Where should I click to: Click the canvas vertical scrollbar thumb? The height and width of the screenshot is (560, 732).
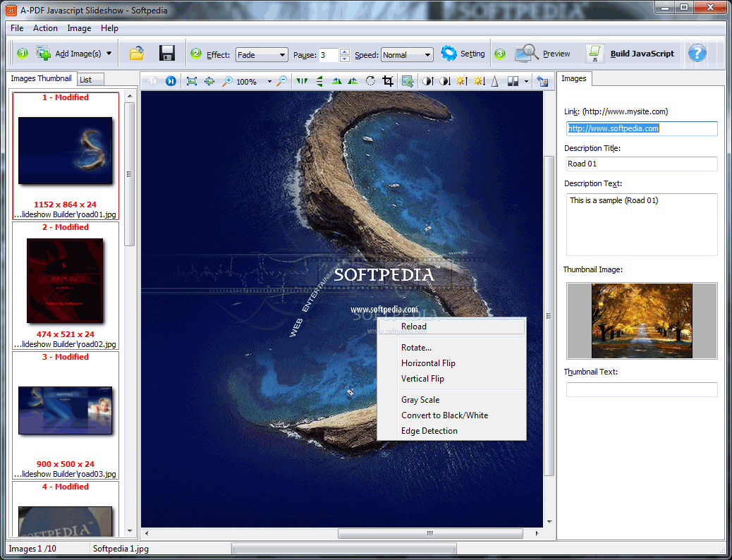[x=549, y=316]
